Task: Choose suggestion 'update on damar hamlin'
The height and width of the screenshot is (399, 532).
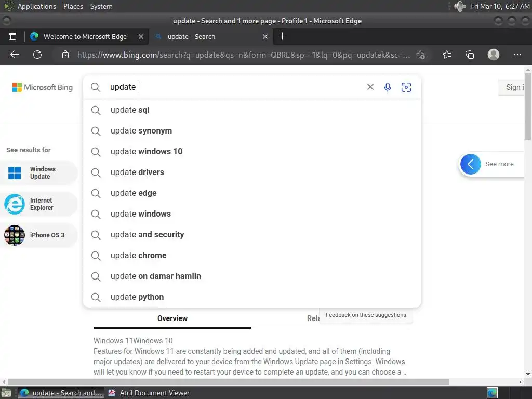Action: pyautogui.click(x=252, y=276)
